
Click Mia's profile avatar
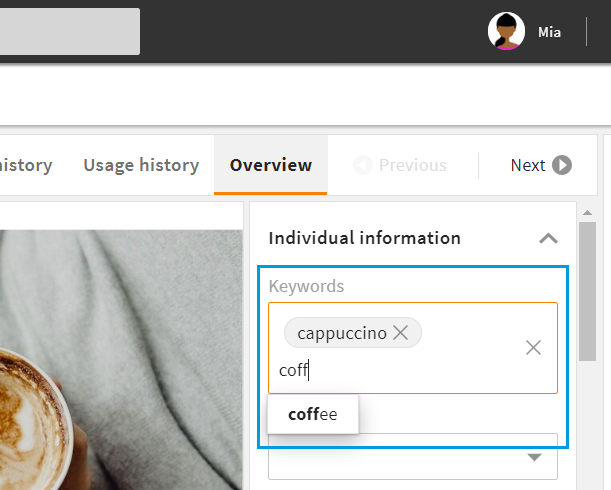coord(506,32)
